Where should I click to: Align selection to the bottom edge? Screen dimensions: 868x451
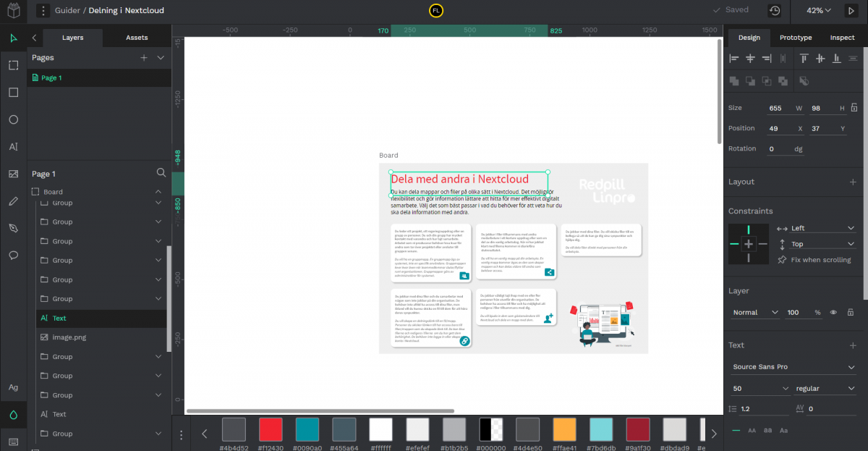pyautogui.click(x=836, y=58)
